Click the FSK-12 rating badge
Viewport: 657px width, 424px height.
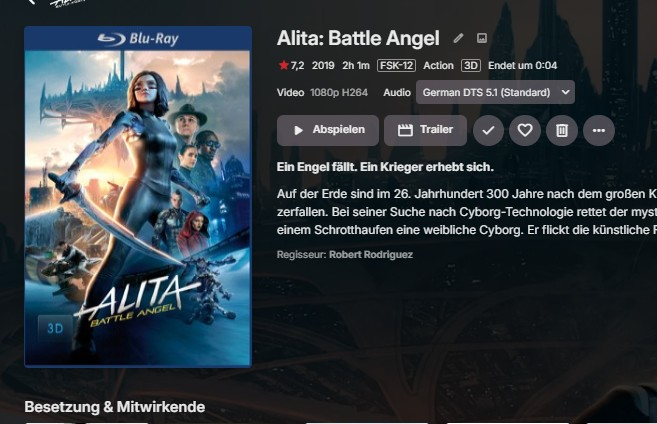[396, 66]
